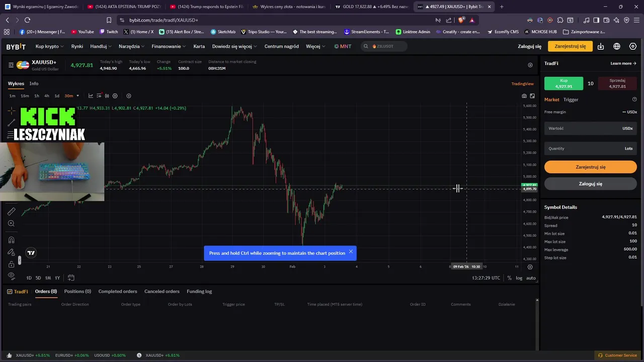This screenshot has height=362, width=644.
Task: Expand Finansowanie menu
Action: click(x=169, y=46)
